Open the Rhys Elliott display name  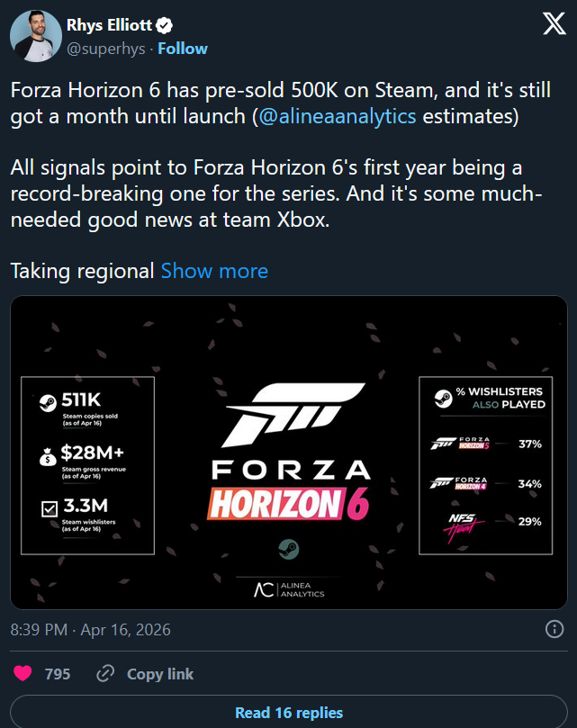tap(110, 25)
